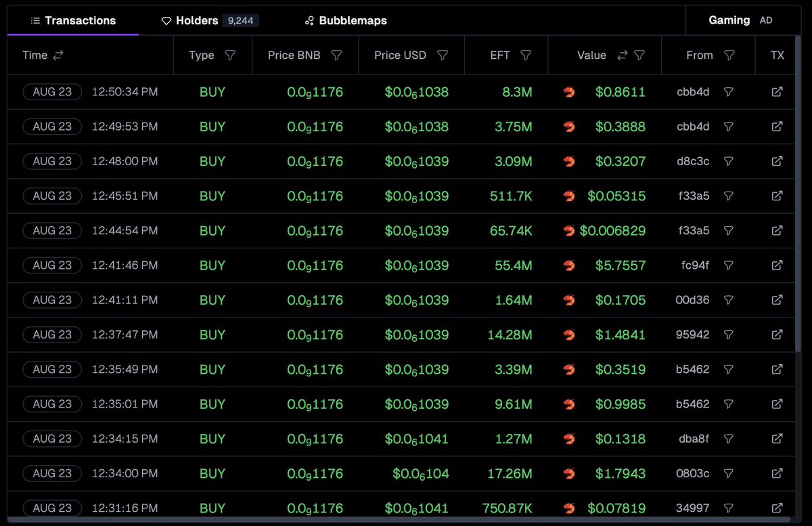The height and width of the screenshot is (526, 812).
Task: Click the Gaming AD link
Action: [x=740, y=20]
